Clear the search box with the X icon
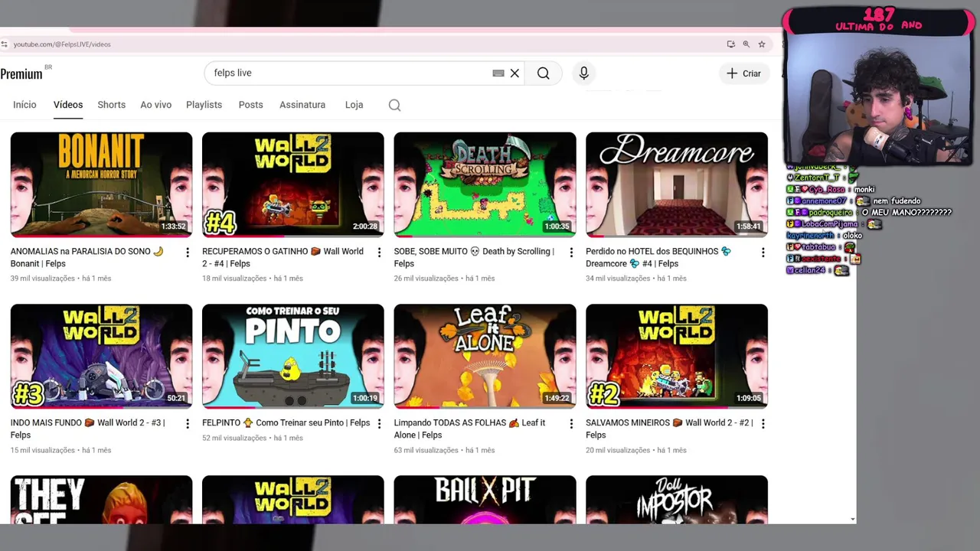980x551 pixels. pos(514,73)
